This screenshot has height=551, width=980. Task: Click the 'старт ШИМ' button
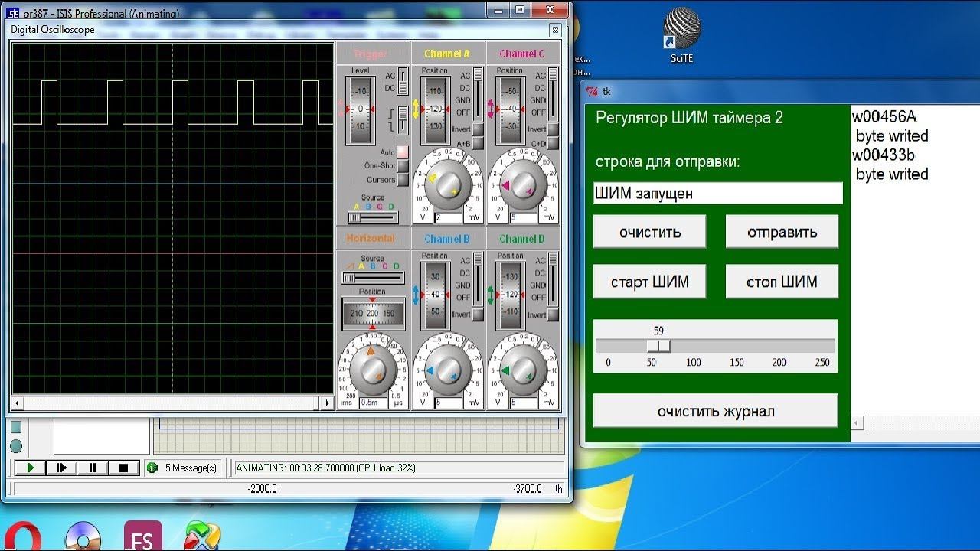point(650,282)
